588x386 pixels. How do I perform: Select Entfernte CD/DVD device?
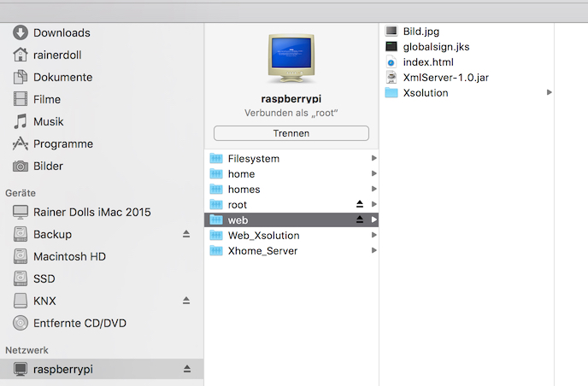coord(79,323)
